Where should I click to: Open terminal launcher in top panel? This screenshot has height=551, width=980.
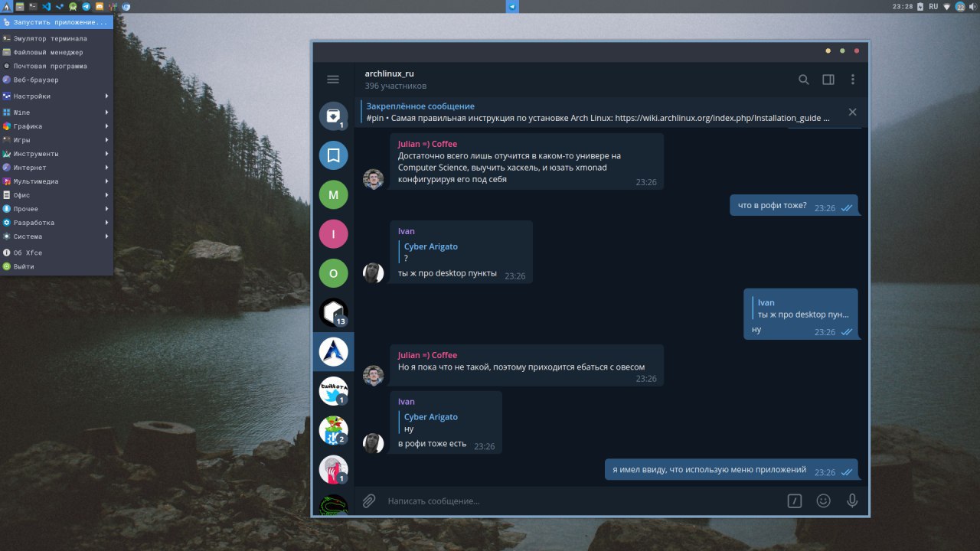click(x=33, y=6)
